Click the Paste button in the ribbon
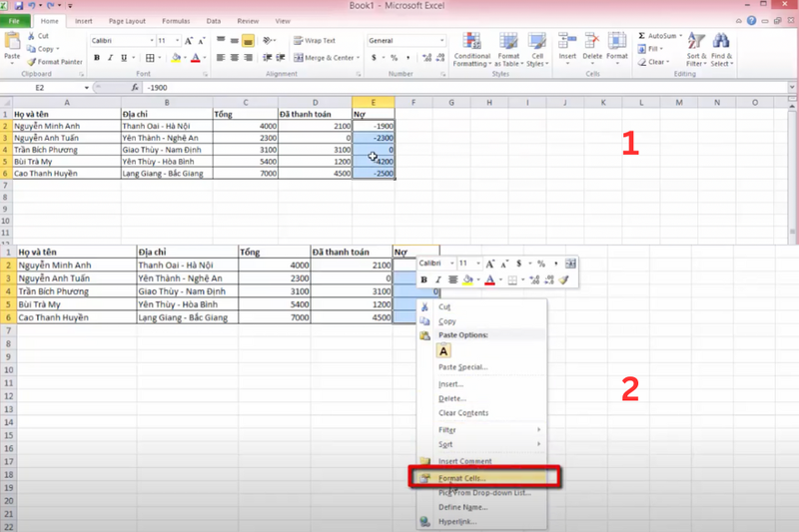 point(12,45)
